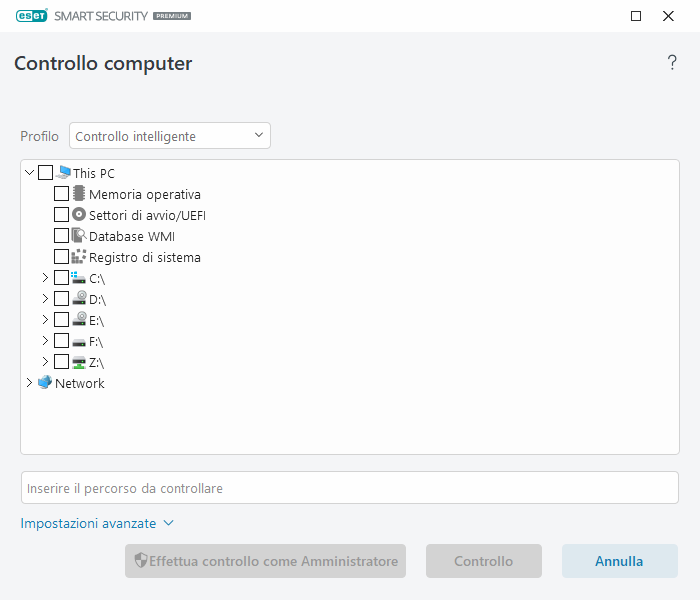Tick the This PC checkbox
This screenshot has width=700, height=600.
(x=46, y=173)
